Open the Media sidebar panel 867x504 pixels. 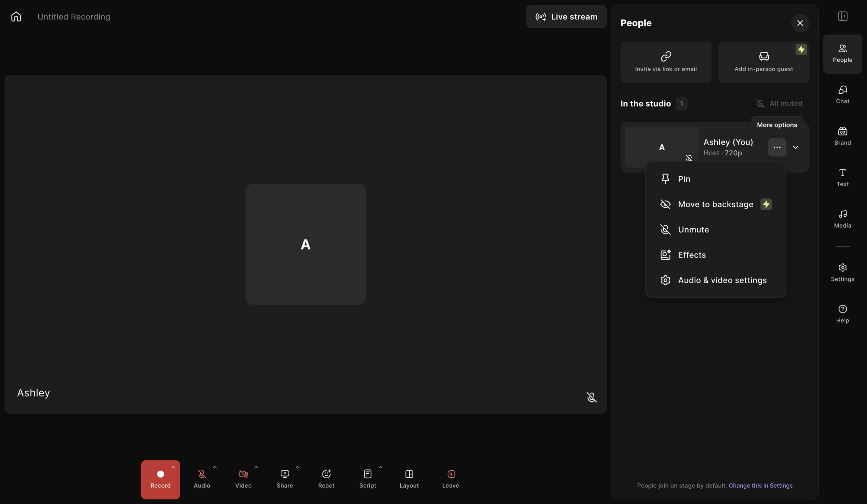842,219
